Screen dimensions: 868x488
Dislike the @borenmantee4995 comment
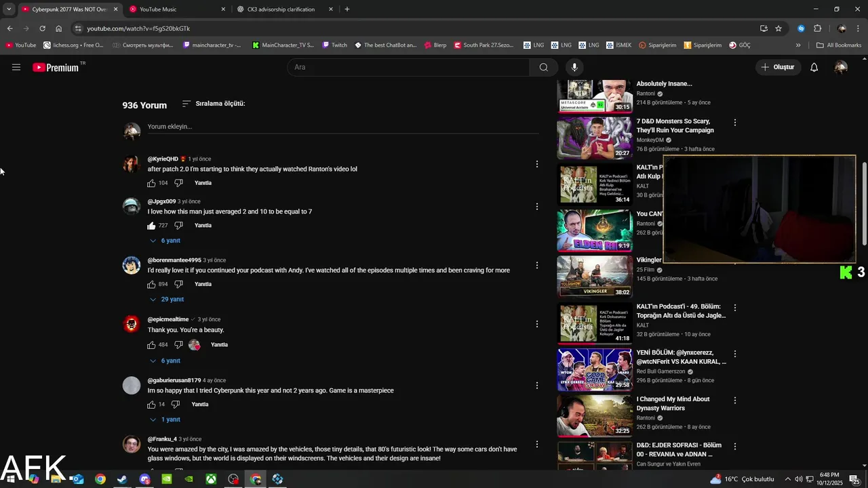click(x=178, y=285)
